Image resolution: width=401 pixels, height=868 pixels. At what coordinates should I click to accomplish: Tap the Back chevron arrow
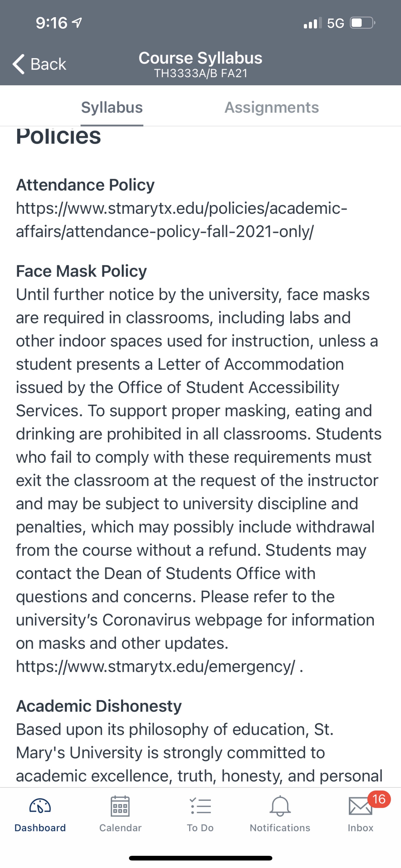[19, 64]
